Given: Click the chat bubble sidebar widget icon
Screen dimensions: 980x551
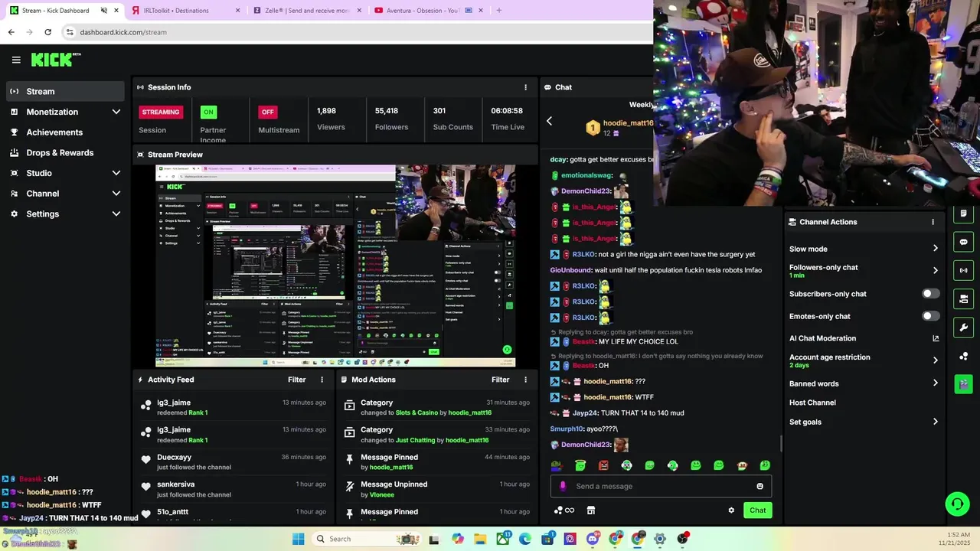Looking at the screenshot, I should [x=963, y=242].
